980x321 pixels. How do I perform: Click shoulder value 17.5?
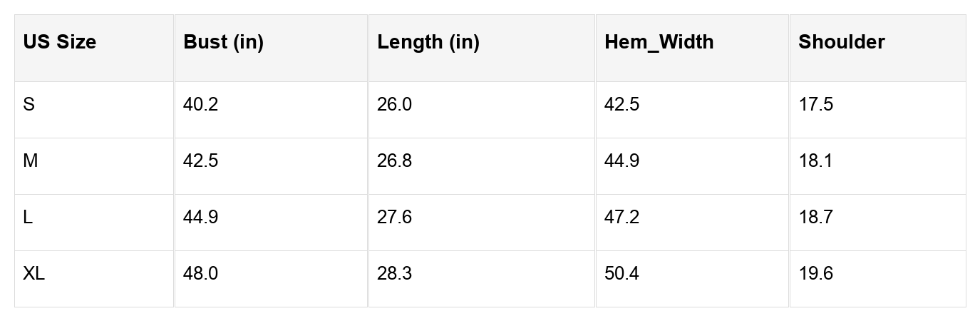coord(815,105)
